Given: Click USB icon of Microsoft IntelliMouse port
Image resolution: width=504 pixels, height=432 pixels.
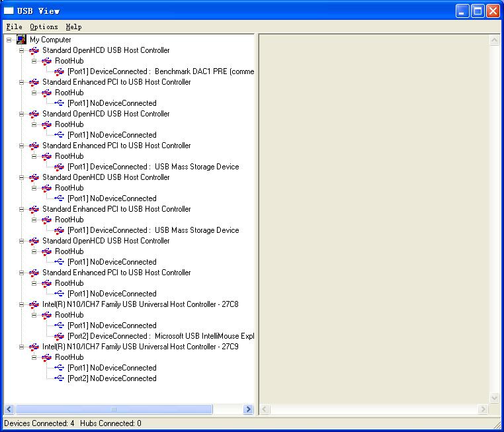Looking at the screenshot, I should pyautogui.click(x=59, y=336).
